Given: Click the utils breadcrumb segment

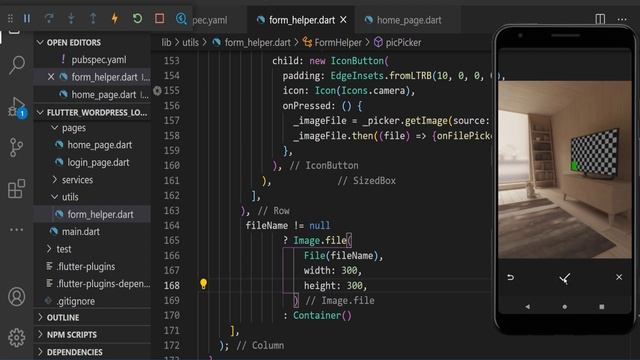Looking at the screenshot, I should pyautogui.click(x=190, y=42).
